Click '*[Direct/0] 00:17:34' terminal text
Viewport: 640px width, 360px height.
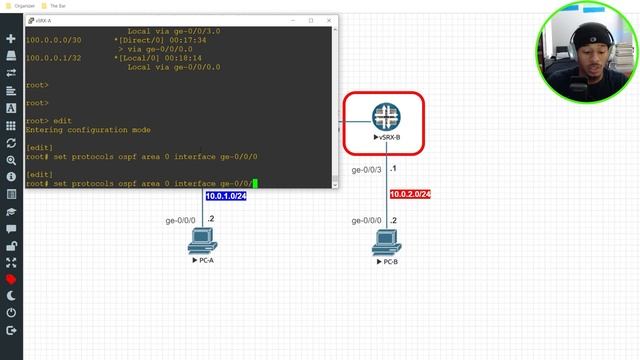pyautogui.click(x=160, y=40)
